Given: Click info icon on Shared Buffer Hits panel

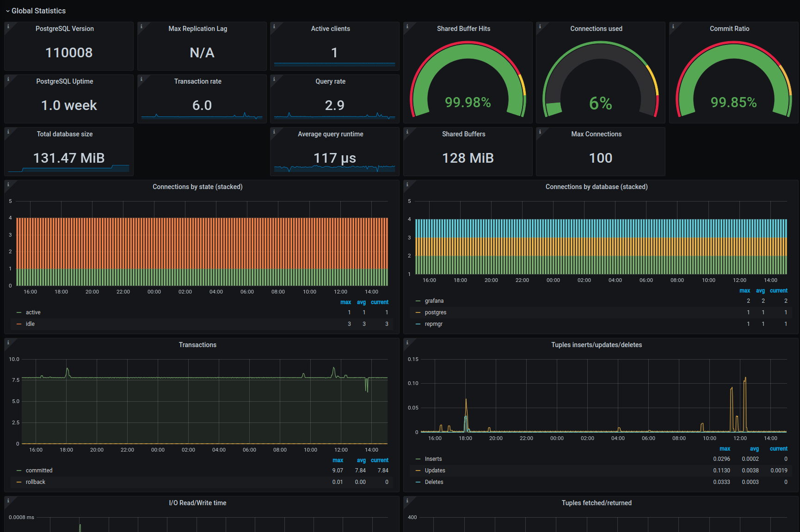Looking at the screenshot, I should [x=407, y=26].
